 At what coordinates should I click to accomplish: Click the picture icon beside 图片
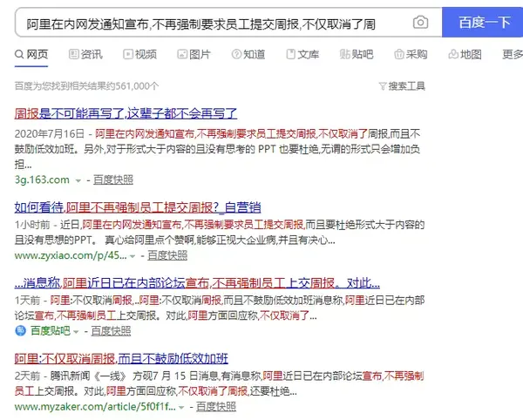click(182, 54)
